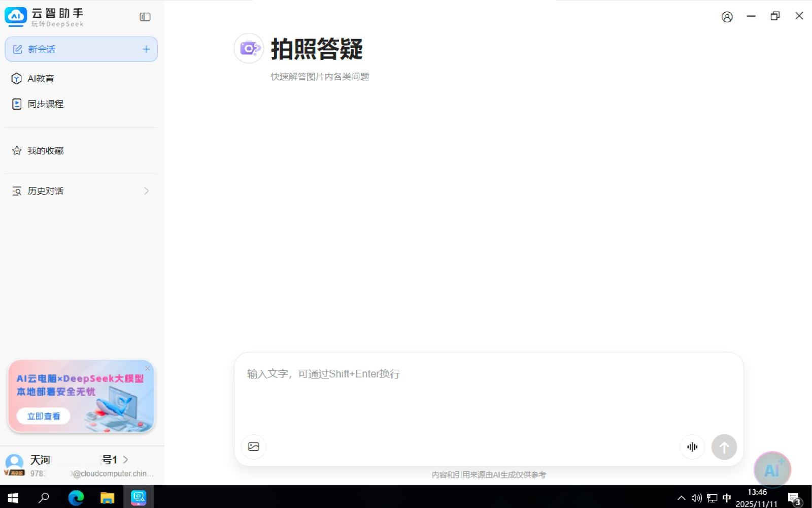This screenshot has width=812, height=508.
Task: Open Microsoft Edge from the taskbar
Action: click(x=76, y=498)
